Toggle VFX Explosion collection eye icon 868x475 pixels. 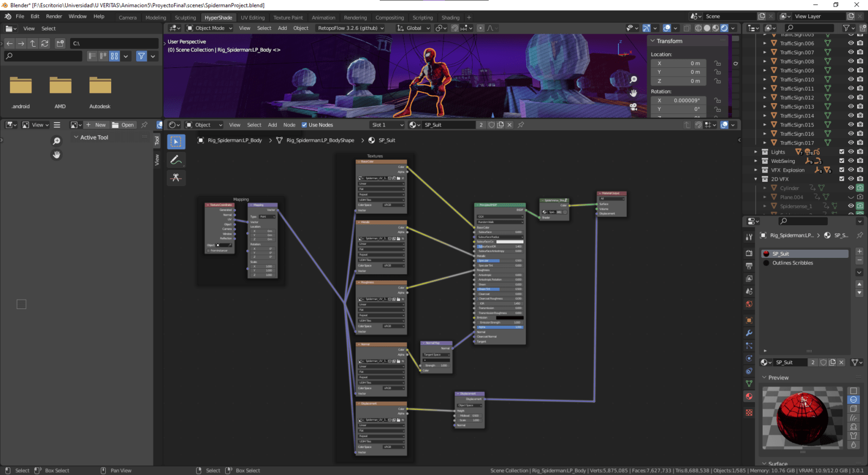click(x=851, y=170)
